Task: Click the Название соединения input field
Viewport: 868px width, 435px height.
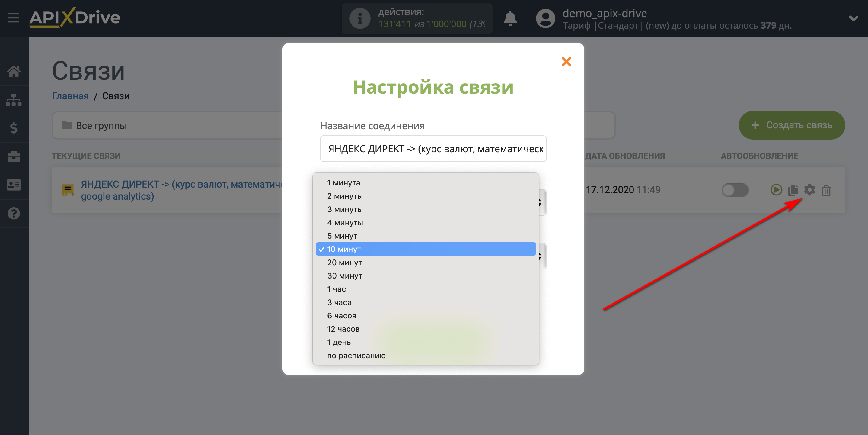Action: (433, 149)
